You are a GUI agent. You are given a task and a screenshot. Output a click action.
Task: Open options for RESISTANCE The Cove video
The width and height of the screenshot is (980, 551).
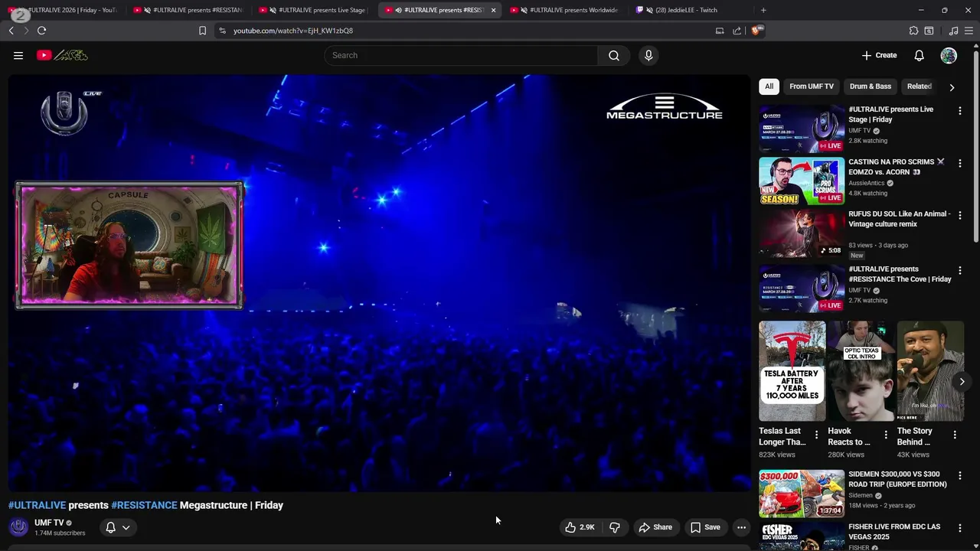coord(959,271)
